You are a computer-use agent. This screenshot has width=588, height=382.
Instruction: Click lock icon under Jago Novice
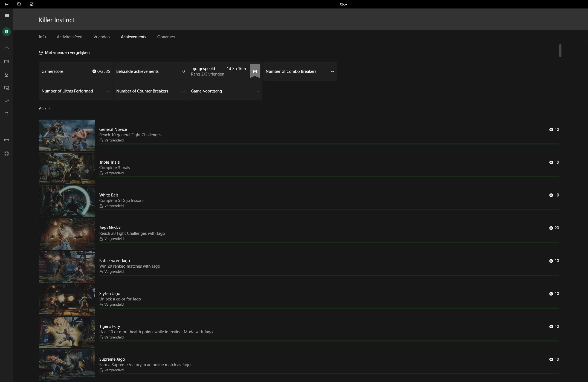point(101,239)
